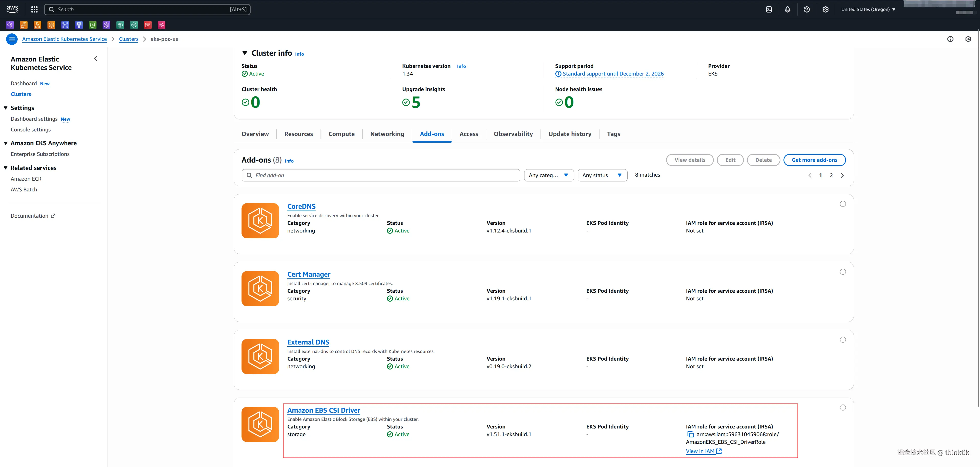Collapse the Cluster info section

pos(245,53)
